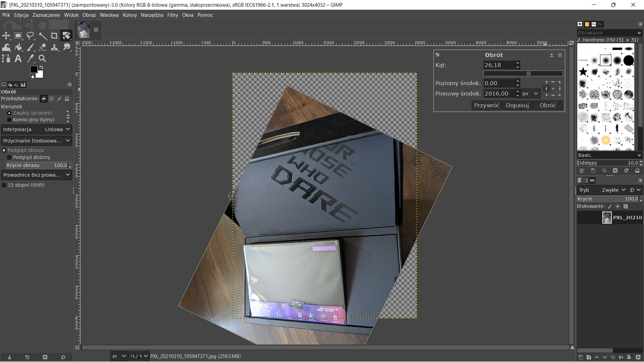Image resolution: width=644 pixels, height=362 pixels.
Task: Click the angle slider in Obrót dialog
Action: (523, 73)
